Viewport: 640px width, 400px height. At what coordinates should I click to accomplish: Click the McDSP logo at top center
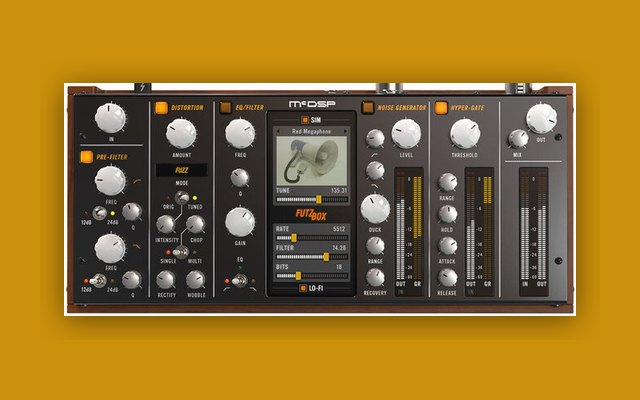(312, 104)
